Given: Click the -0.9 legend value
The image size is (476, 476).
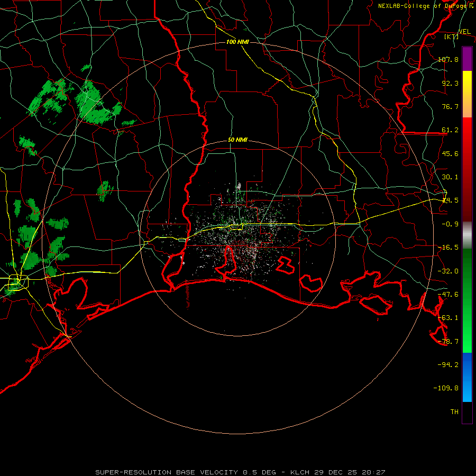Looking at the screenshot, I should point(450,224).
